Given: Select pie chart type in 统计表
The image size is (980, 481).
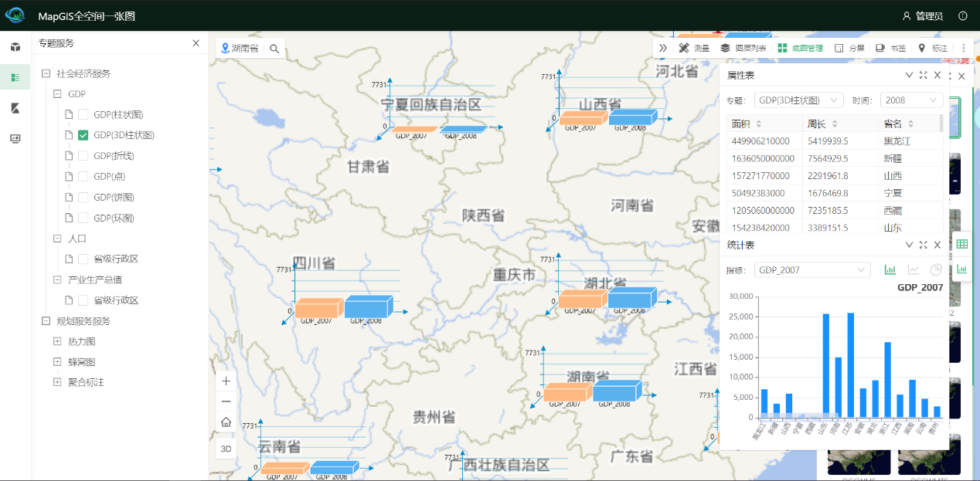Looking at the screenshot, I should [935, 269].
